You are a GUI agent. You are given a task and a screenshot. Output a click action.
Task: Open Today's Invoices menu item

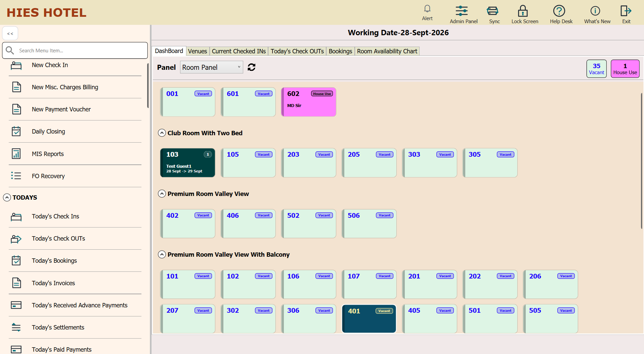[75, 283]
